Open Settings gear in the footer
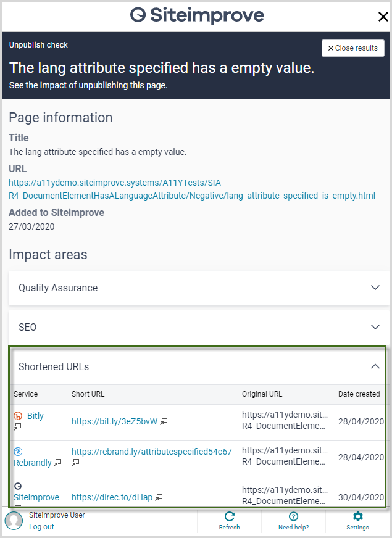Image resolution: width=392 pixels, height=538 pixels. click(x=357, y=521)
